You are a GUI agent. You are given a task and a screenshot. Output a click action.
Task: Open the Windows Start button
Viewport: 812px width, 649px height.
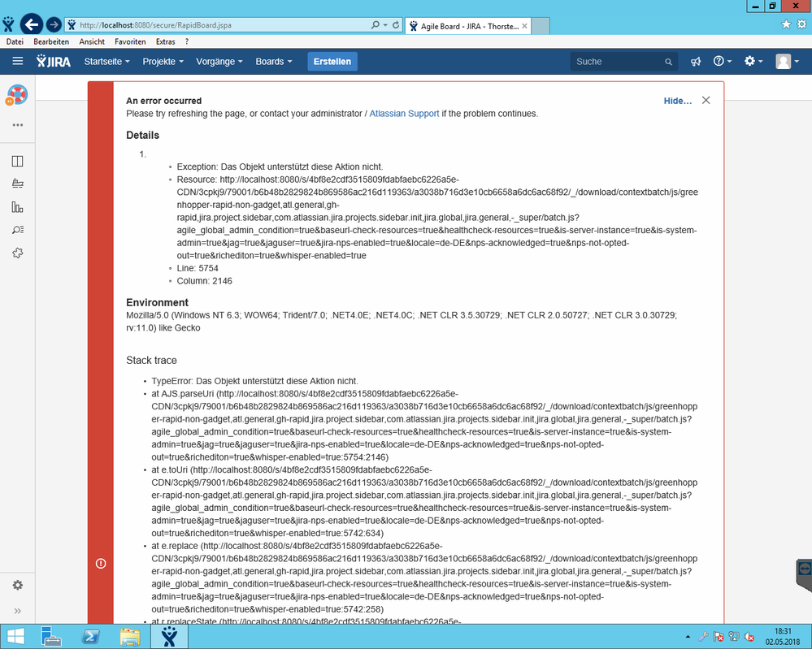pyautogui.click(x=15, y=636)
